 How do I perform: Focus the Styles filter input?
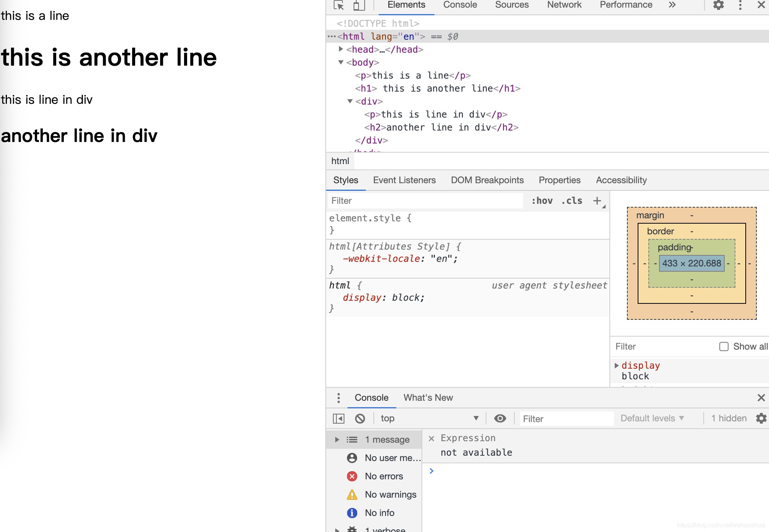coord(425,201)
